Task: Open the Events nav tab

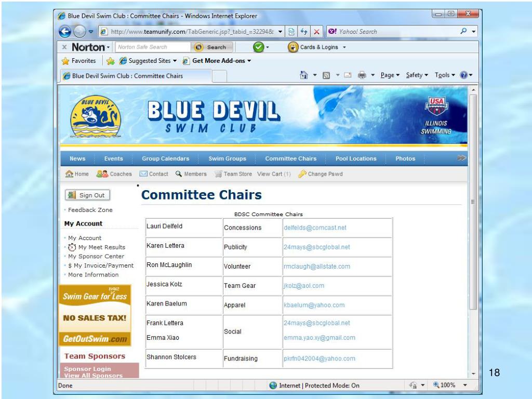Action: coord(113,158)
